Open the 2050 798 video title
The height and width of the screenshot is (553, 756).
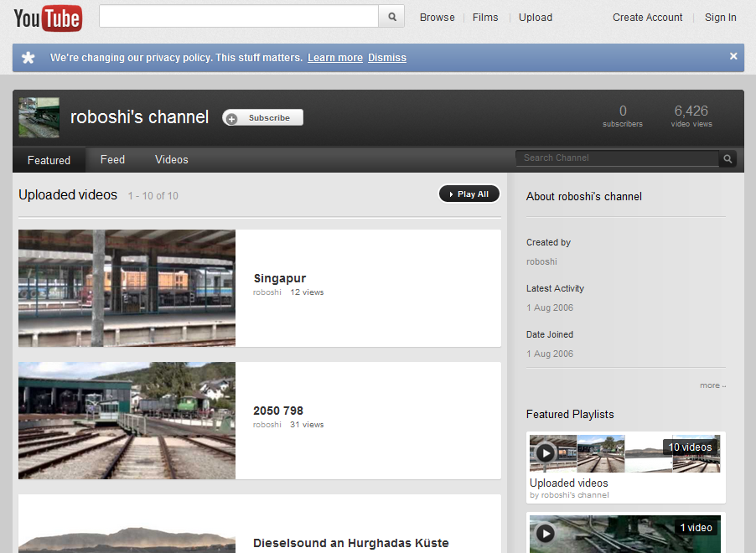(x=278, y=411)
